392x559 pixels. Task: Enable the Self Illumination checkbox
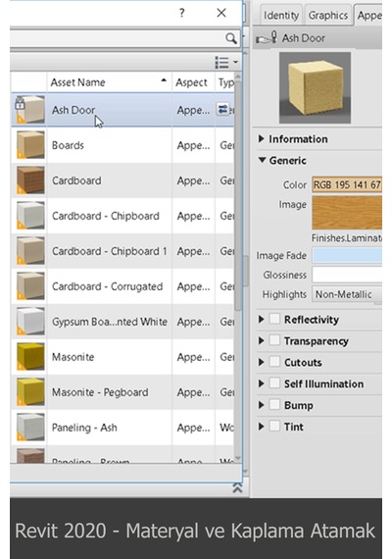click(x=274, y=383)
